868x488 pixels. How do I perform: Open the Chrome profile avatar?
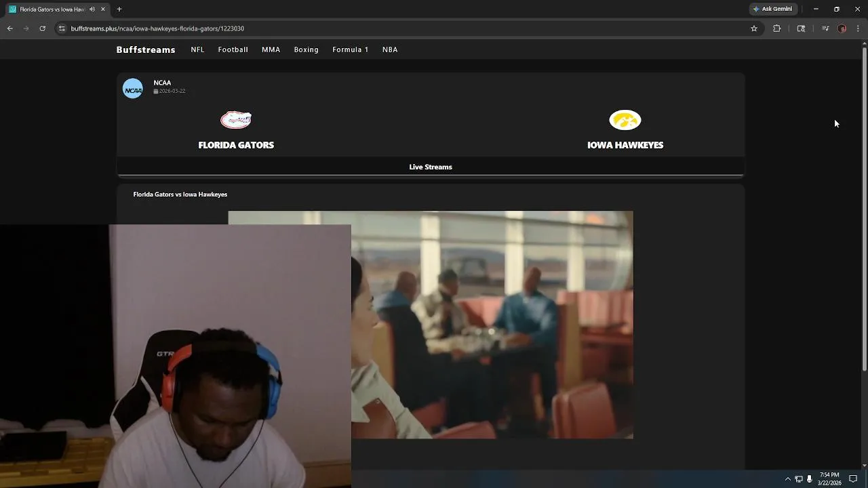pos(842,28)
